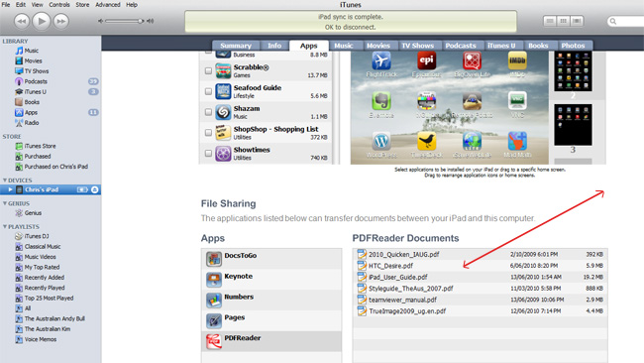Select home screen page 3 thumbnail

point(573,125)
